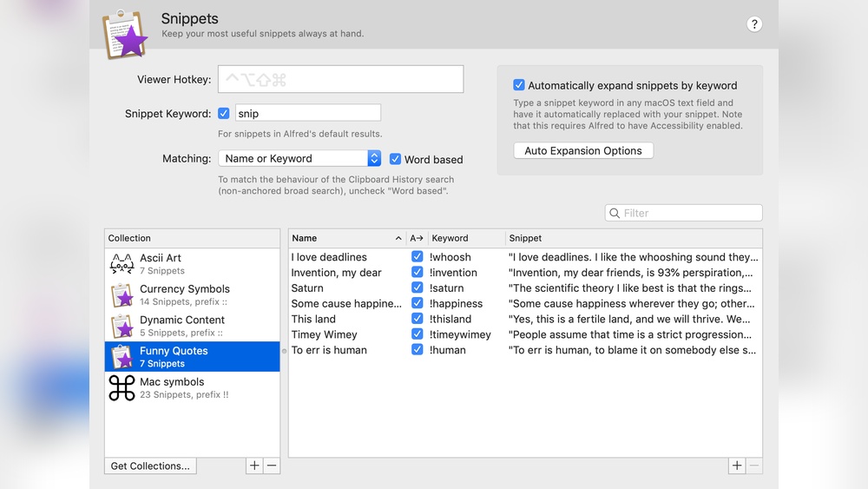The image size is (868, 489).
Task: Open Auto Expansion Options
Action: click(x=583, y=150)
